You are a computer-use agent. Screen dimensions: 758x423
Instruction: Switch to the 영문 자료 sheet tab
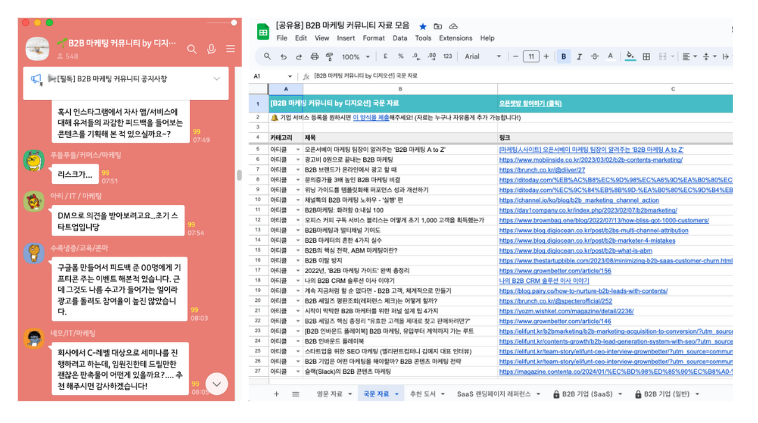(x=329, y=394)
